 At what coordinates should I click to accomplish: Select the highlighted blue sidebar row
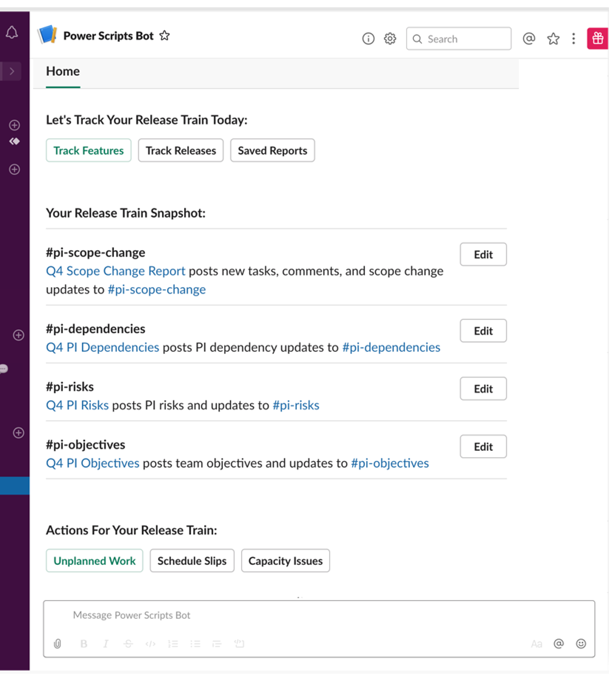point(15,486)
